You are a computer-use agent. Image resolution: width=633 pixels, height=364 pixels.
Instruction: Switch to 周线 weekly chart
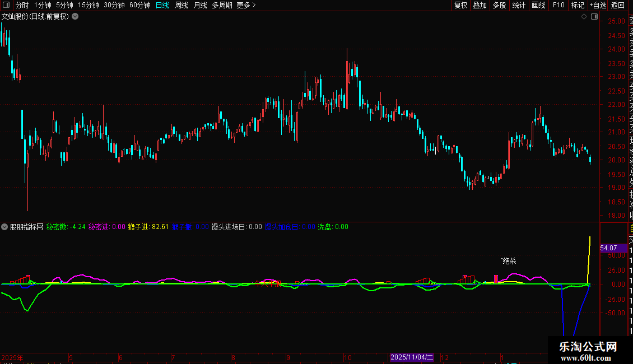[181, 5]
